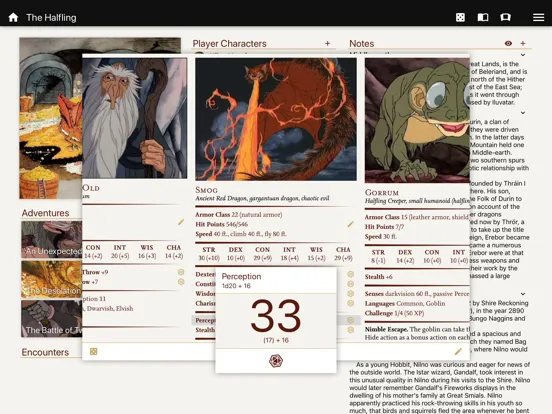Click the roll result 33
Screen dimensions: 552x414
pos(276,316)
